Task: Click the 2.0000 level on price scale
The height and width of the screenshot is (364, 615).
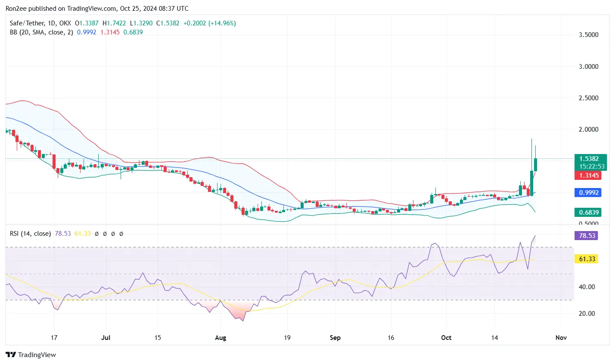Action: click(x=588, y=130)
